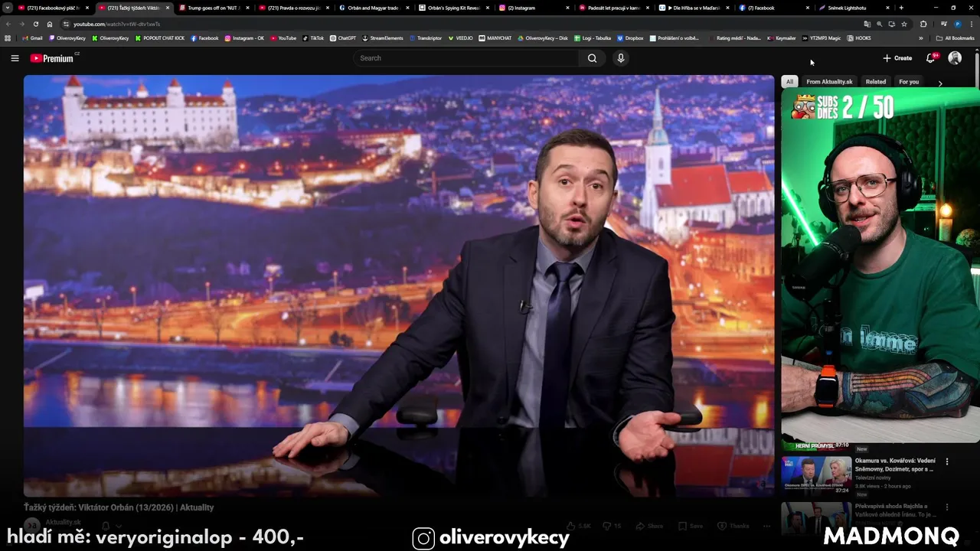This screenshot has height=551, width=980.
Task: Open the Okamura vs. Kovářová video thumbnail
Action: (x=816, y=474)
